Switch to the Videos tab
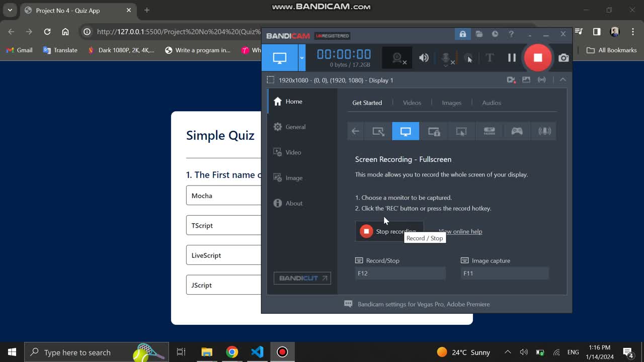This screenshot has width=644, height=362. click(412, 103)
